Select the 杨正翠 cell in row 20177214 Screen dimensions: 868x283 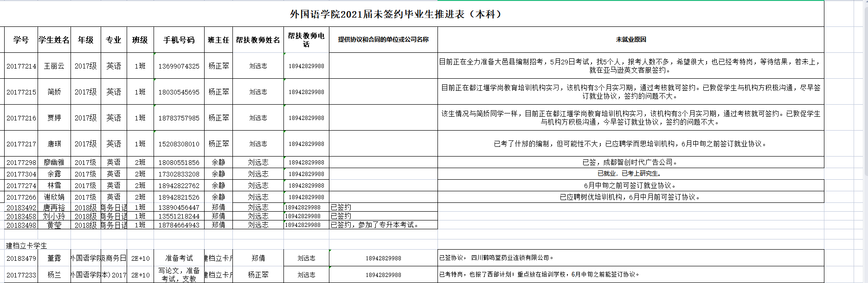point(219,66)
